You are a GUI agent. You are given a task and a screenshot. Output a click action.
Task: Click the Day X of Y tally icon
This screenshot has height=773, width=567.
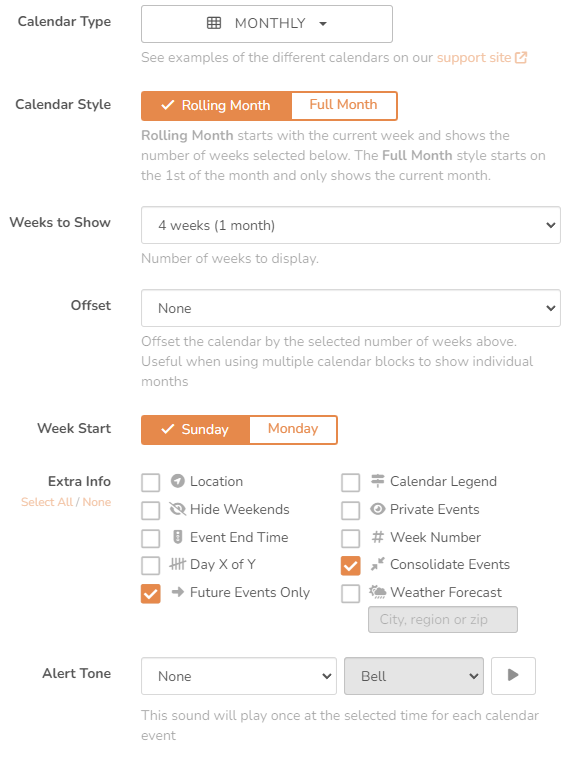(x=177, y=564)
